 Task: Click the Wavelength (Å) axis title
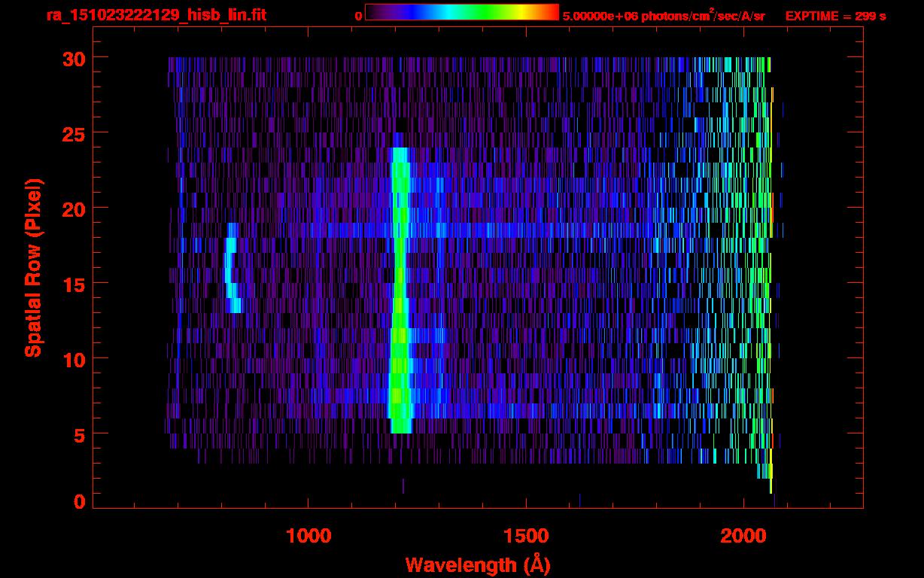coord(477,564)
